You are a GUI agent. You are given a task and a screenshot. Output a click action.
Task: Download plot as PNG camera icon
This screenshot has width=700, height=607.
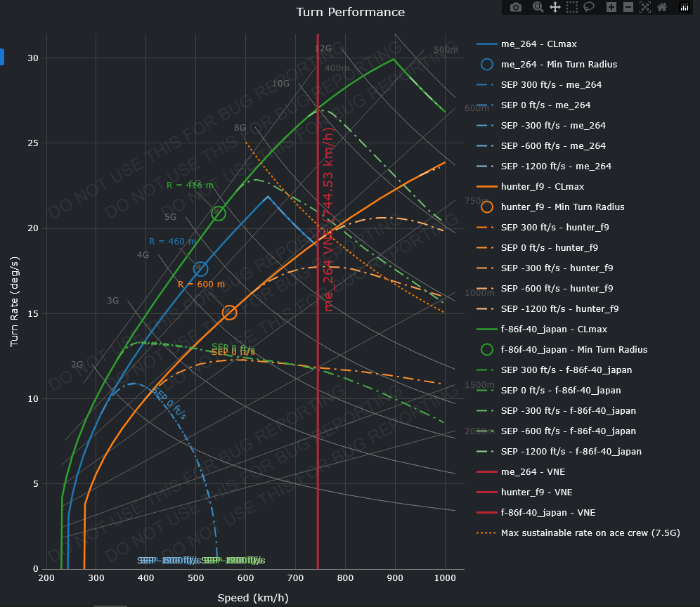516,7
